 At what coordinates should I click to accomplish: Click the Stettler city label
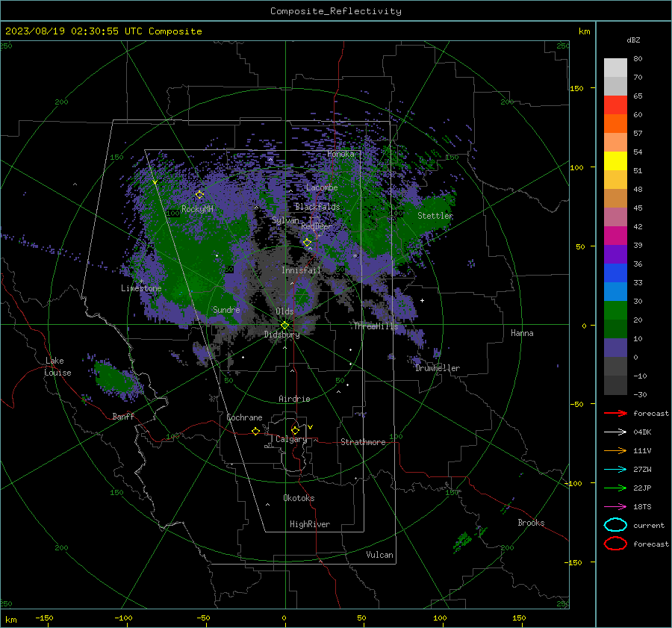(435, 216)
